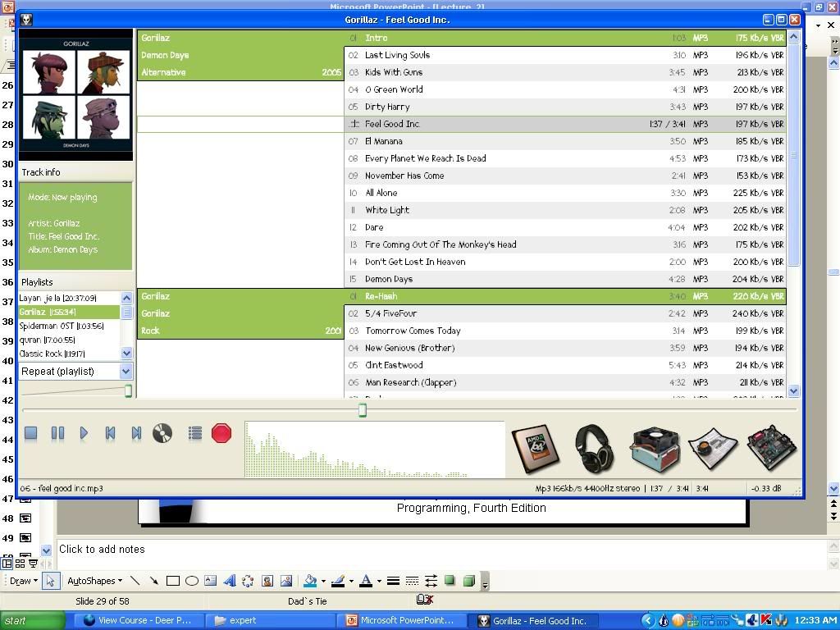The image size is (840, 630).
Task: Select the track Dirty Harry
Action: (387, 107)
